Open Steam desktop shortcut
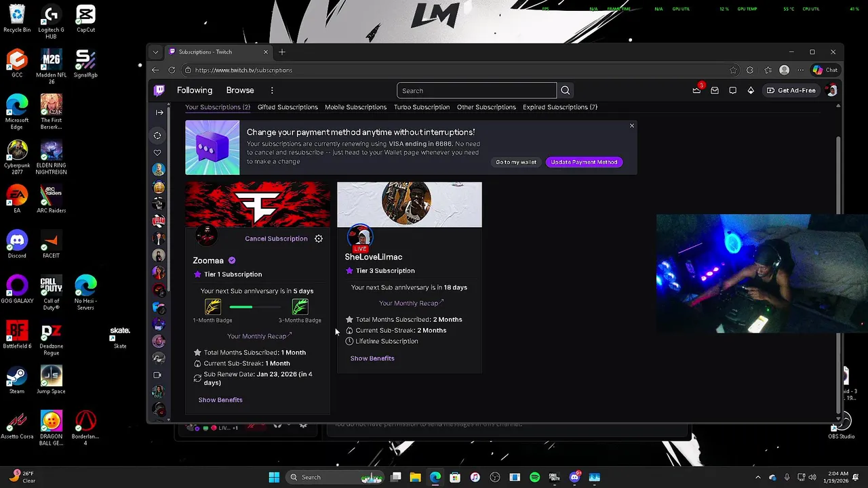868x488 pixels. pos(17,381)
